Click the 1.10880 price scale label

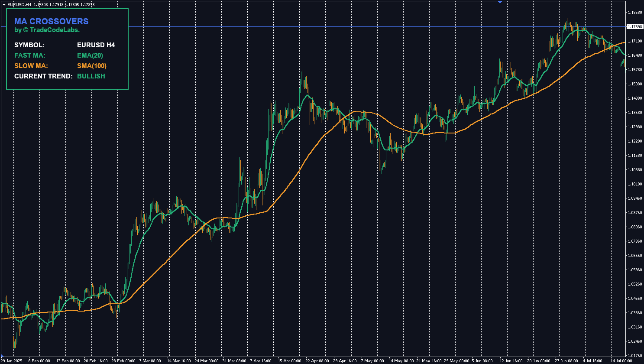[x=634, y=170]
